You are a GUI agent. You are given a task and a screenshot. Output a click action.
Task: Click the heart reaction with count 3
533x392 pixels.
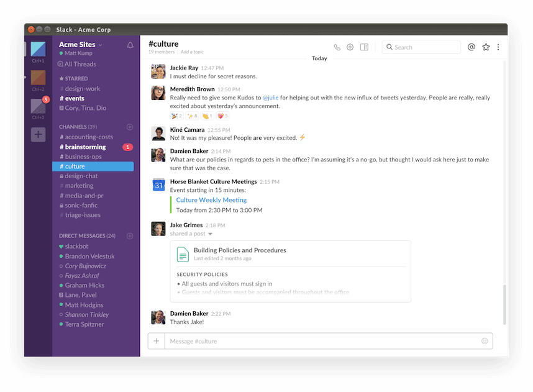[x=222, y=116]
